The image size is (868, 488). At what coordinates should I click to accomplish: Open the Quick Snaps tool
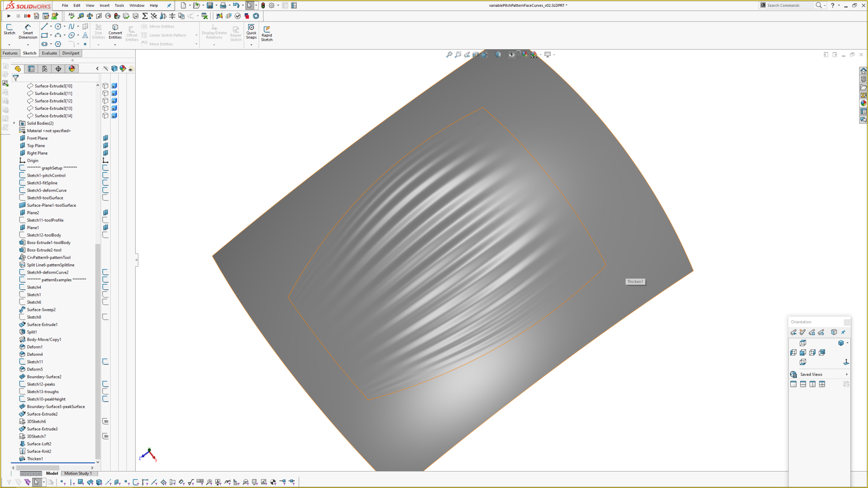[x=251, y=31]
